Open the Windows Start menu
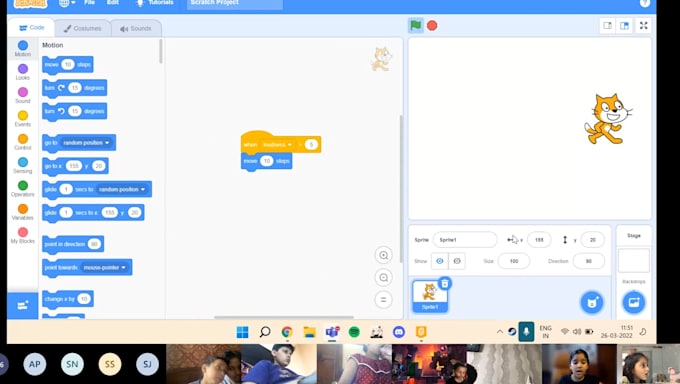Screen dimensions: 680x384 tap(242, 332)
